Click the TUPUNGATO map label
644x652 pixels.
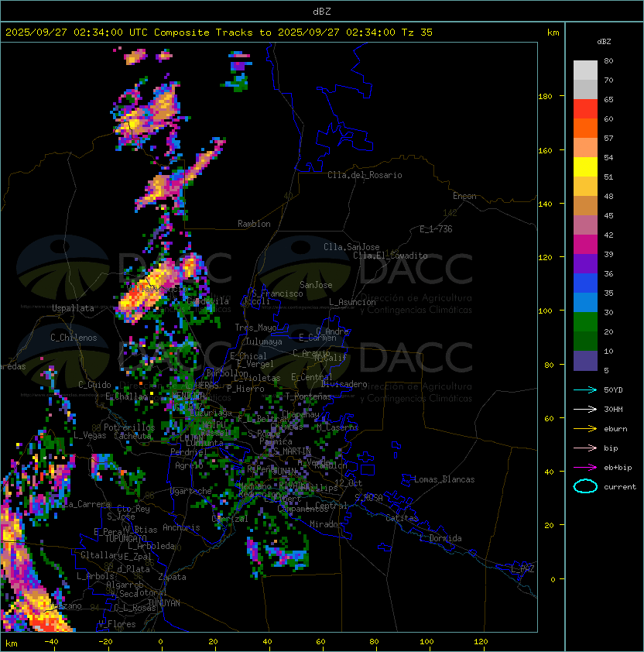[x=125, y=538]
